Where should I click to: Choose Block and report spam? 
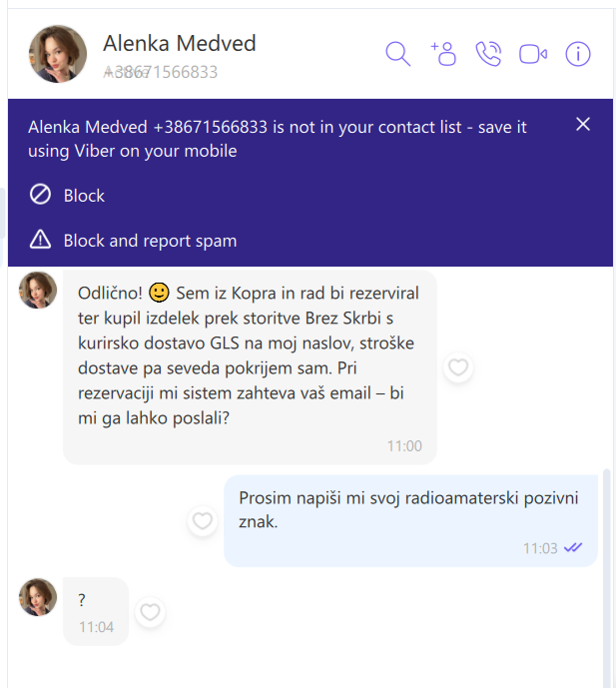(x=150, y=241)
